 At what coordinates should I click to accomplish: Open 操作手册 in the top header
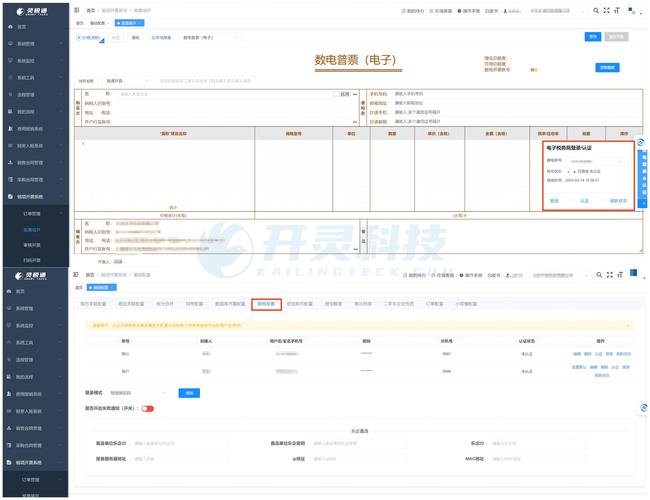coord(469,11)
